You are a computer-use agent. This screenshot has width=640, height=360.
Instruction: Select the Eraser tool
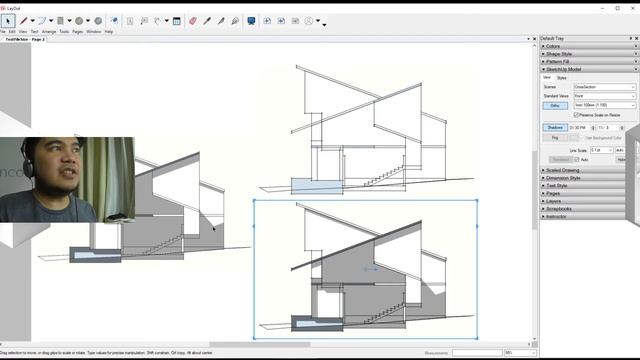point(193,21)
